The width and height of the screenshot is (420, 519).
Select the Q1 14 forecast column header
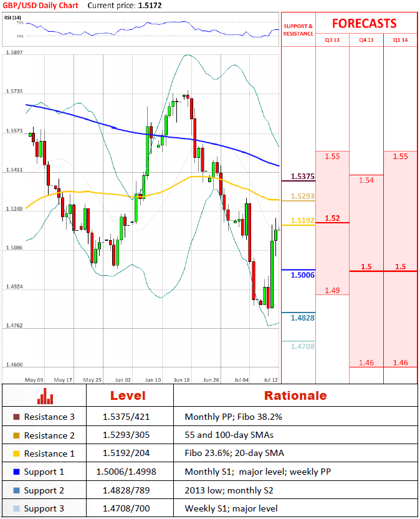click(400, 40)
